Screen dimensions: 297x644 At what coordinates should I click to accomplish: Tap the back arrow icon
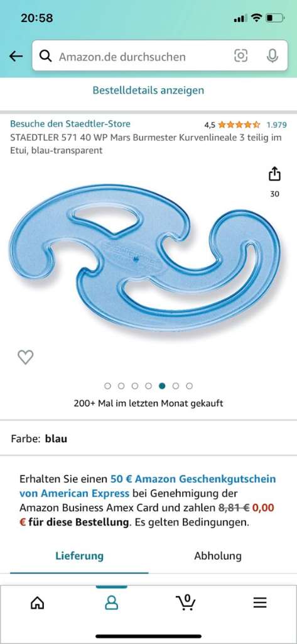point(16,56)
